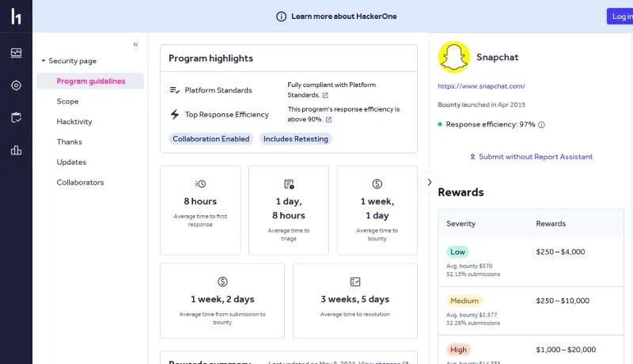The height and width of the screenshot is (364, 633).
Task: Click the HackerOne logo in sidebar
Action: point(16,16)
